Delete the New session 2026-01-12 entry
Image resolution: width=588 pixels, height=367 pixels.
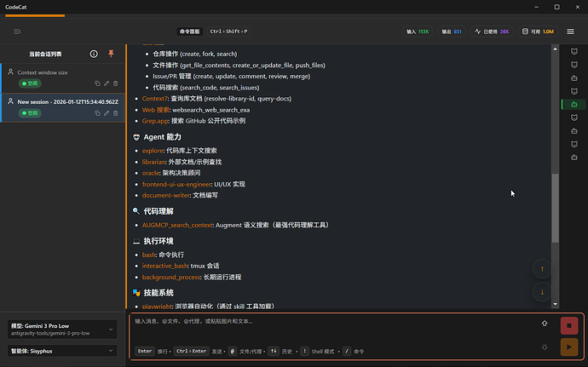[116, 113]
